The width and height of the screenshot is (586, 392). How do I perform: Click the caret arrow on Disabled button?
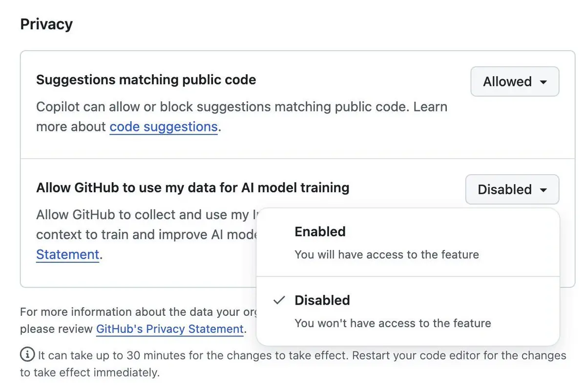543,190
